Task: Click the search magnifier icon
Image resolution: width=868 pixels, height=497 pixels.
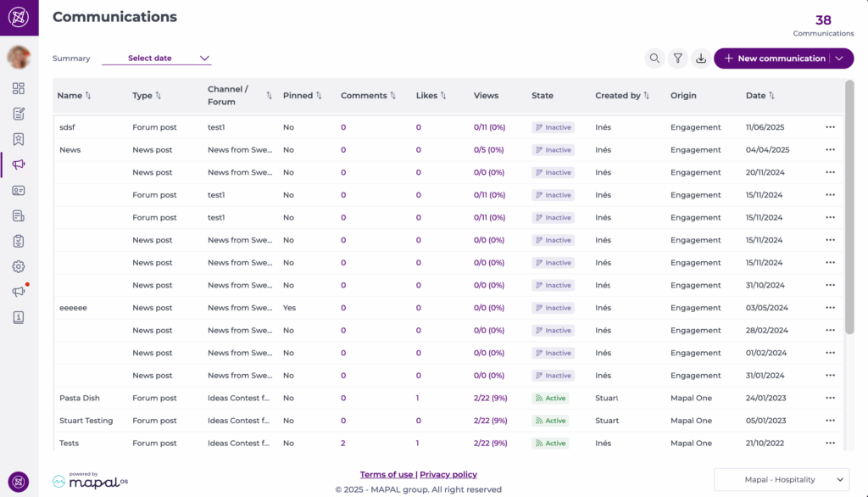Action: click(654, 59)
